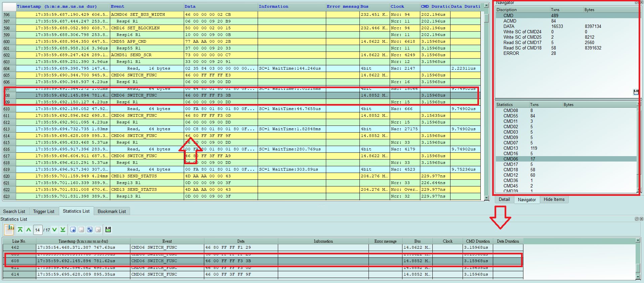The height and width of the screenshot is (283, 644).
Task: Close the Navigator panel
Action: pyautogui.click(x=641, y=2)
